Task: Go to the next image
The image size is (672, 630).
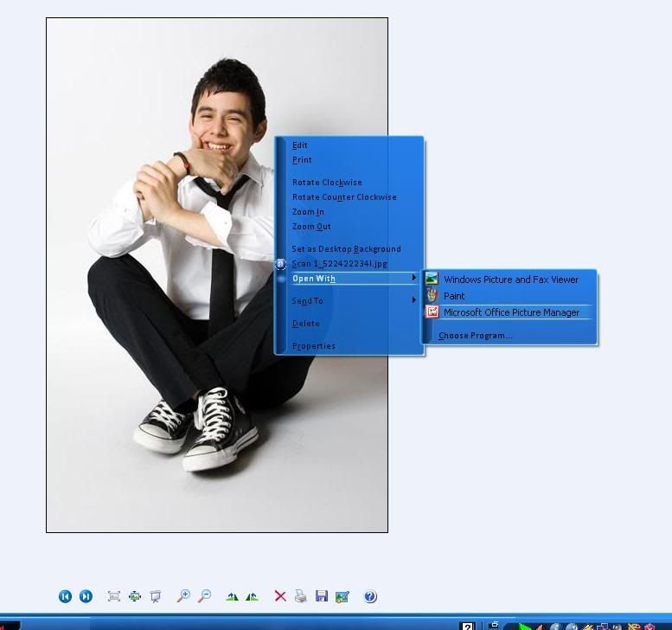Action: coord(86,596)
